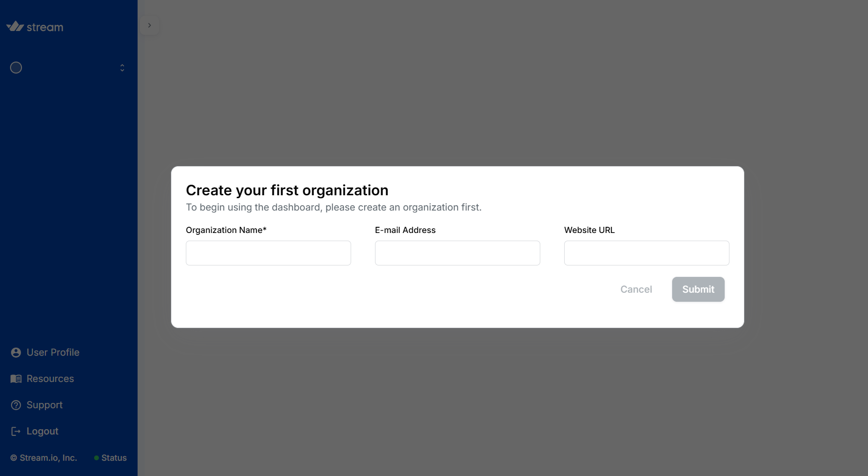Image resolution: width=868 pixels, height=476 pixels.
Task: Click the User Profile person icon
Action: (16, 352)
